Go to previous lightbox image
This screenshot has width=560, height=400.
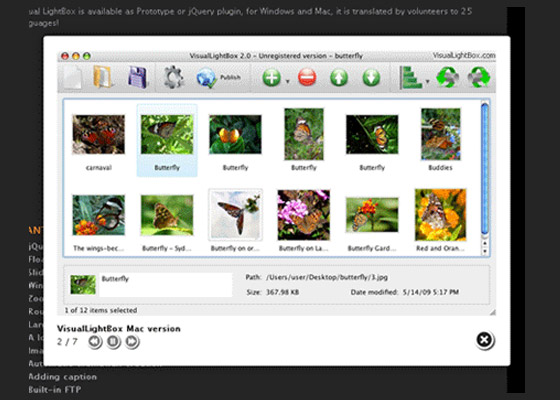click(x=95, y=342)
